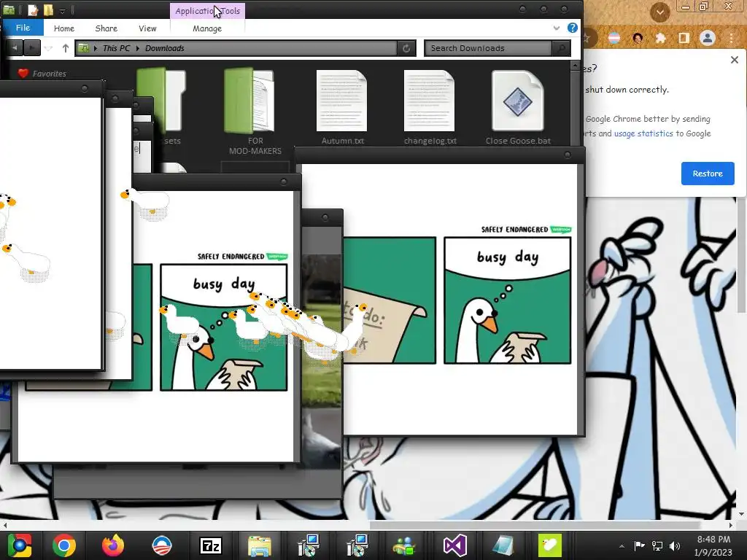The height and width of the screenshot is (560, 747).
Task: Click the flag extension icon in Chrome
Action: point(614,38)
